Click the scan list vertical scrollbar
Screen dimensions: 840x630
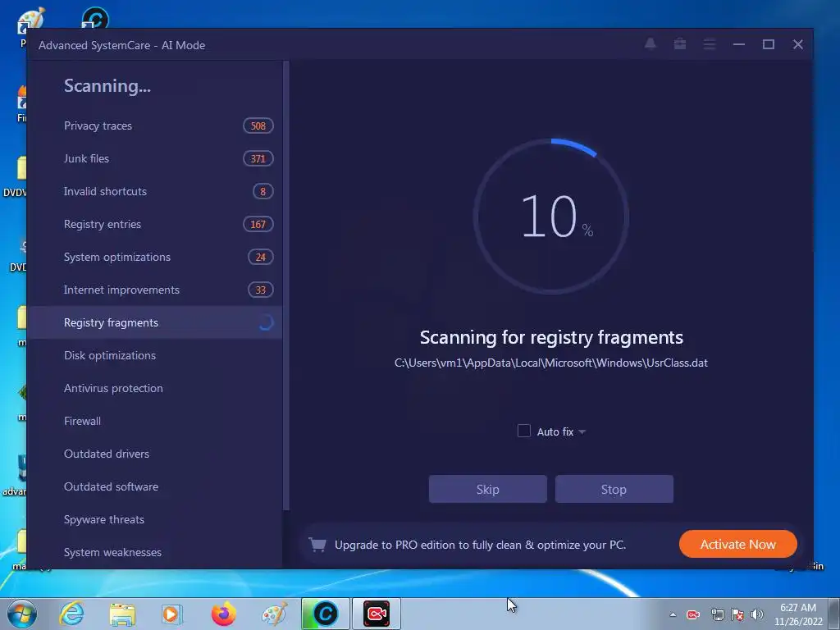(x=286, y=285)
